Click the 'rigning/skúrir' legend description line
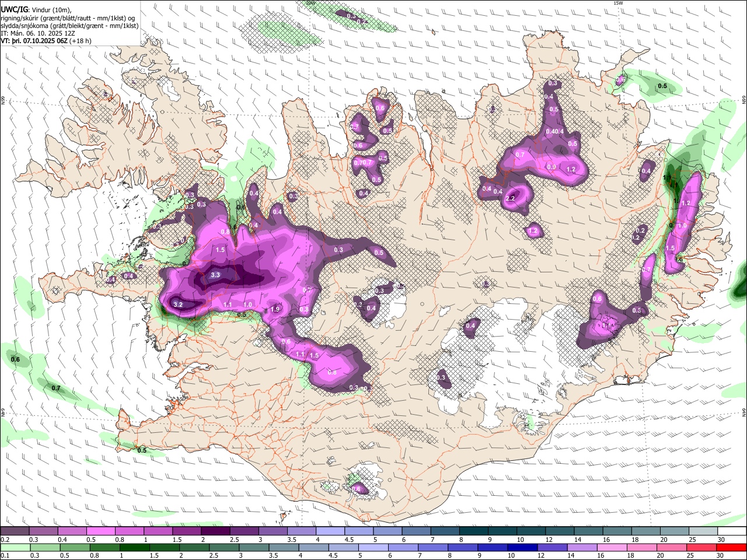Viewport: 747px width, 560px height. click(68, 18)
